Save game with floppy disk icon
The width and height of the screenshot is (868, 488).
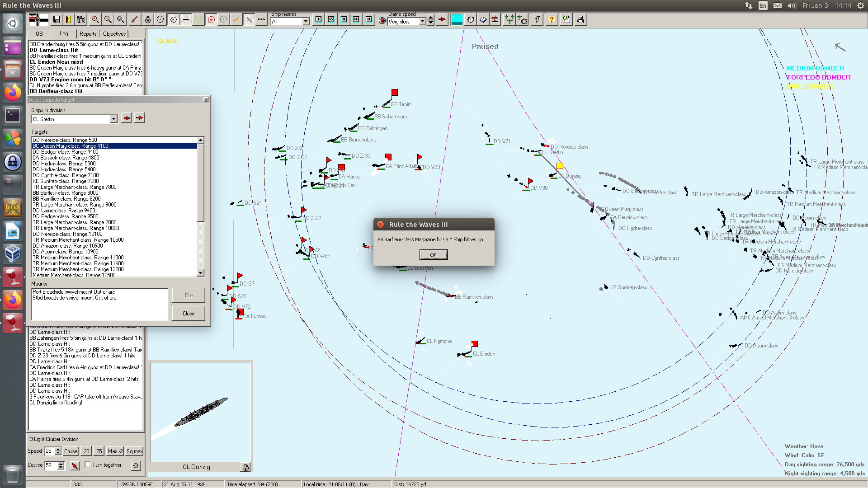tap(57, 19)
